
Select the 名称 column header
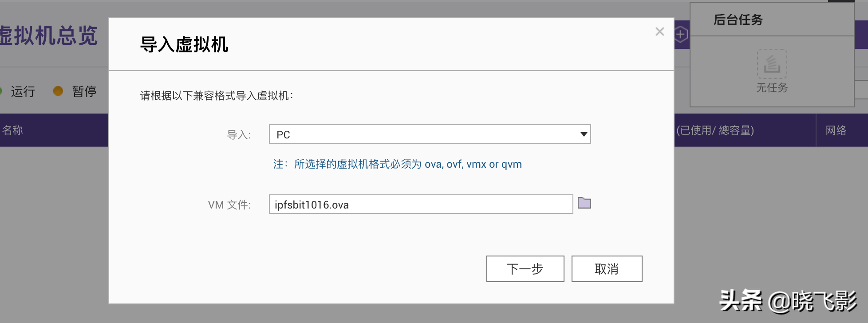[12, 130]
